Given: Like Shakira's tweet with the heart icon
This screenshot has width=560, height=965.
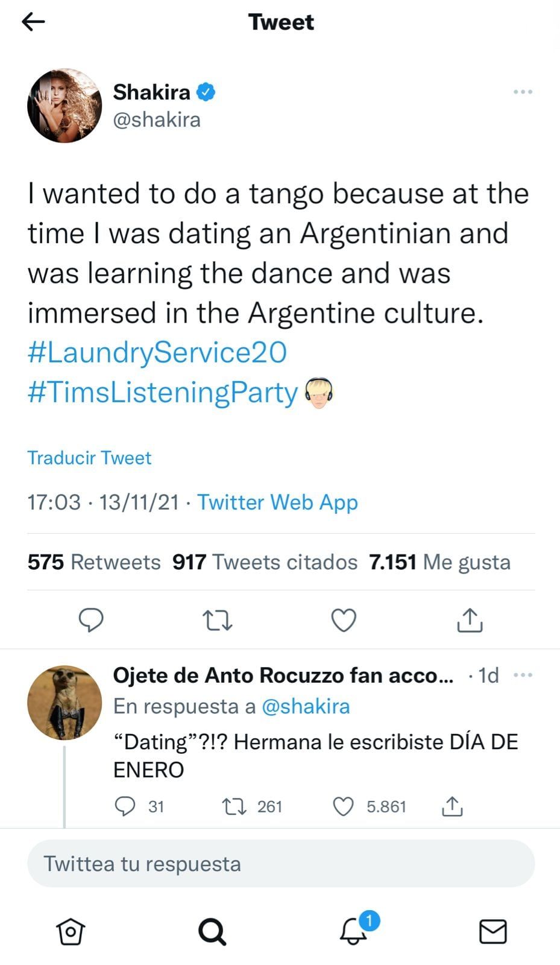Looking at the screenshot, I should [344, 619].
